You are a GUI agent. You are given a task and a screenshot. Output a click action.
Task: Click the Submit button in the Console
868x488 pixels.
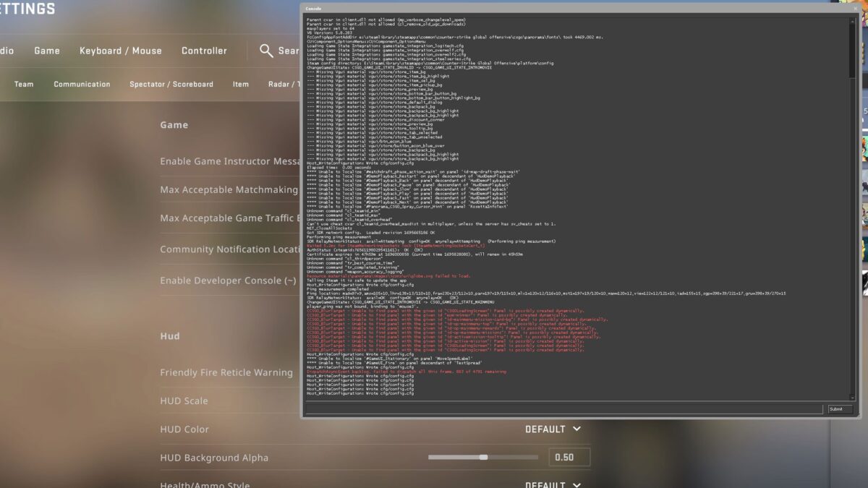840,409
